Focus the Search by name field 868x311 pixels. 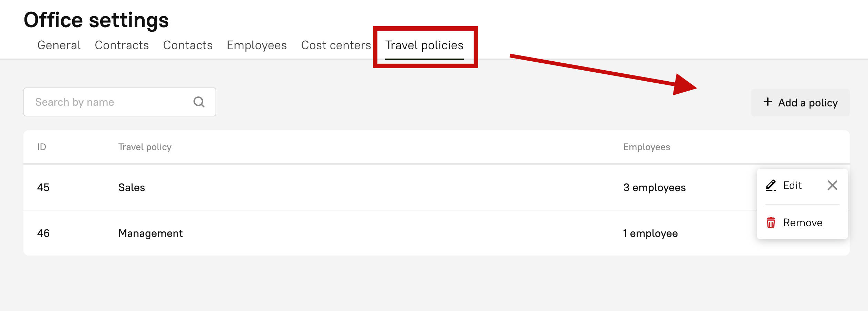click(110, 102)
